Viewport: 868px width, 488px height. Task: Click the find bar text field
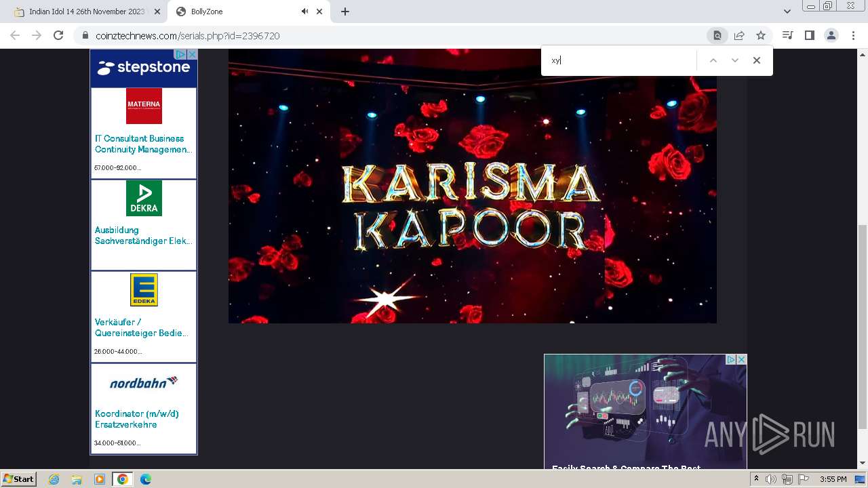tap(620, 60)
